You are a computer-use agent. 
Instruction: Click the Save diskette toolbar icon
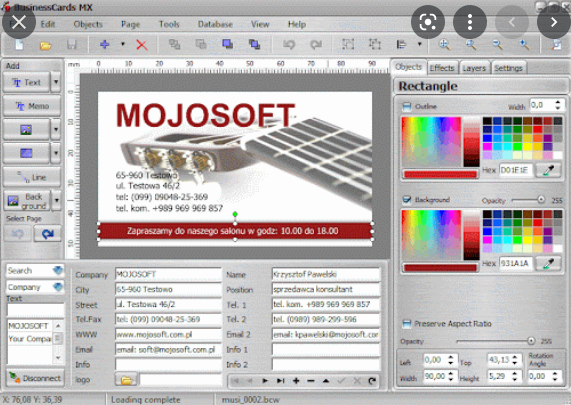(71, 45)
